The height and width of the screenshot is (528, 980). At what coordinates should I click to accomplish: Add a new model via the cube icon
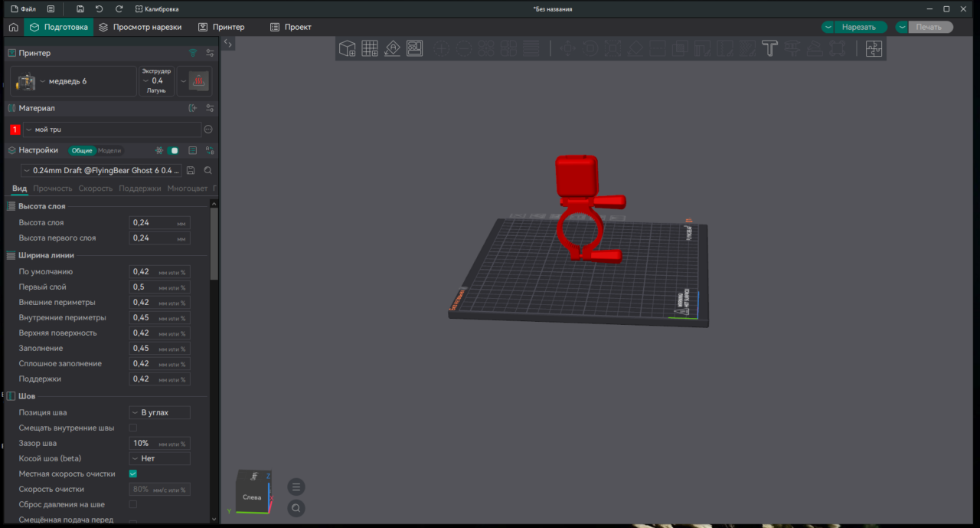pyautogui.click(x=347, y=48)
